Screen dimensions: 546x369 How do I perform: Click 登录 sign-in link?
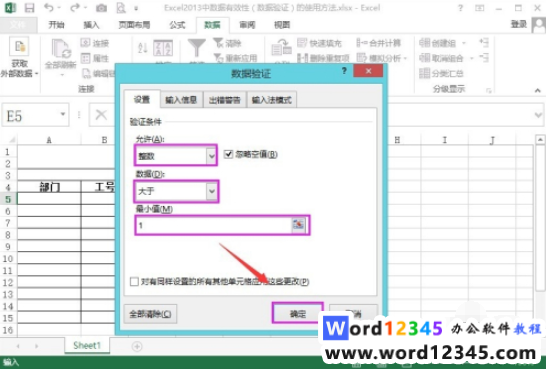tap(518, 24)
